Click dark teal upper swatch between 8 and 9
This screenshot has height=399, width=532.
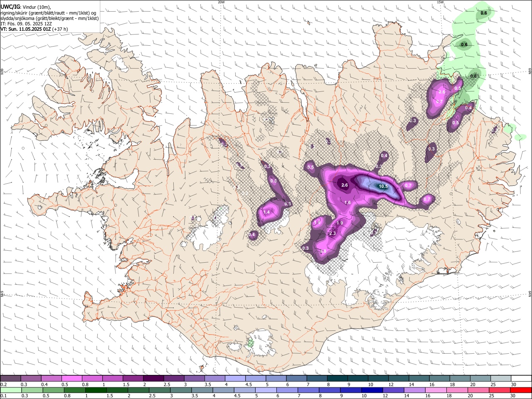pos(337,378)
